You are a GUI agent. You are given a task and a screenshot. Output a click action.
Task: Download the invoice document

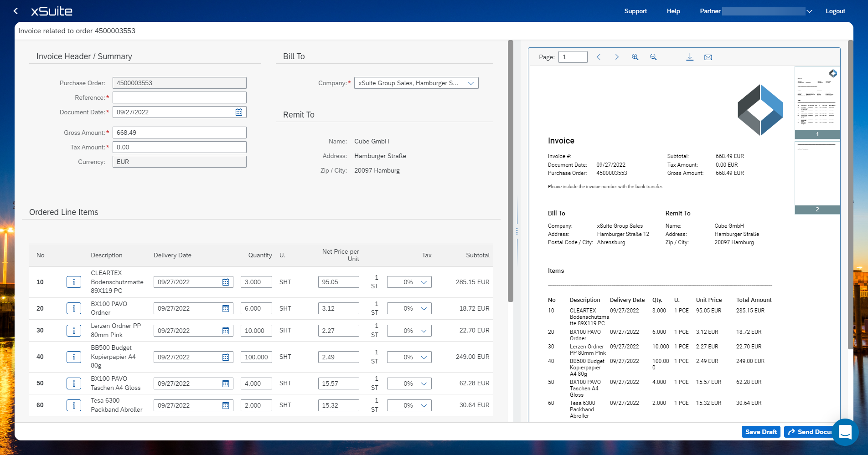coord(690,57)
